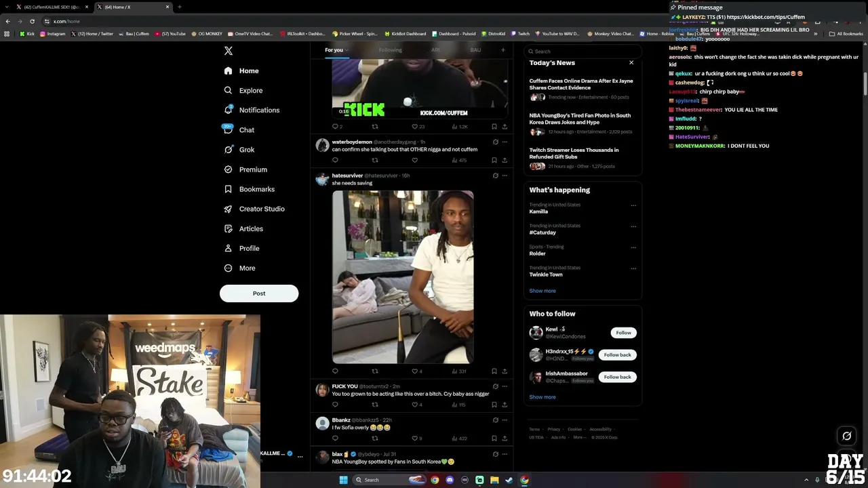
Task: Open more options for Twinkle Town trend
Action: [633, 268]
